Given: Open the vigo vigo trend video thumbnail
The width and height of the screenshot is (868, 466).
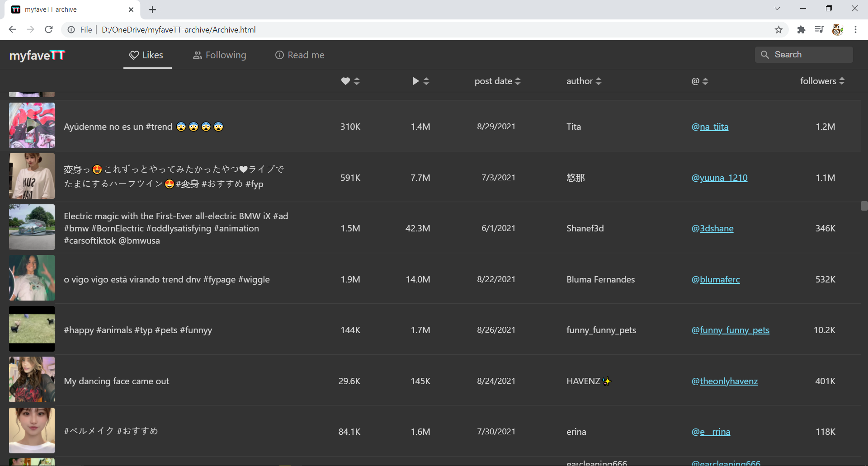Looking at the screenshot, I should tap(32, 278).
